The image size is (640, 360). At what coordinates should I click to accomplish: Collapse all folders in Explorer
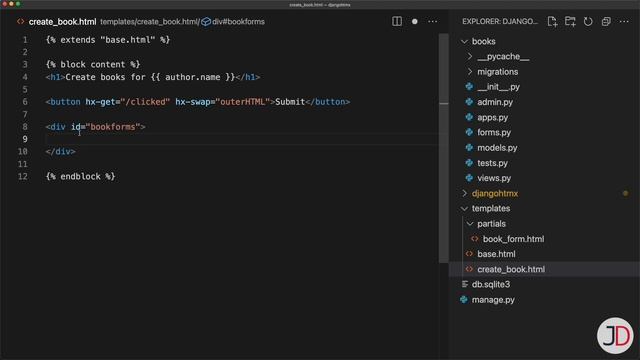click(x=606, y=21)
